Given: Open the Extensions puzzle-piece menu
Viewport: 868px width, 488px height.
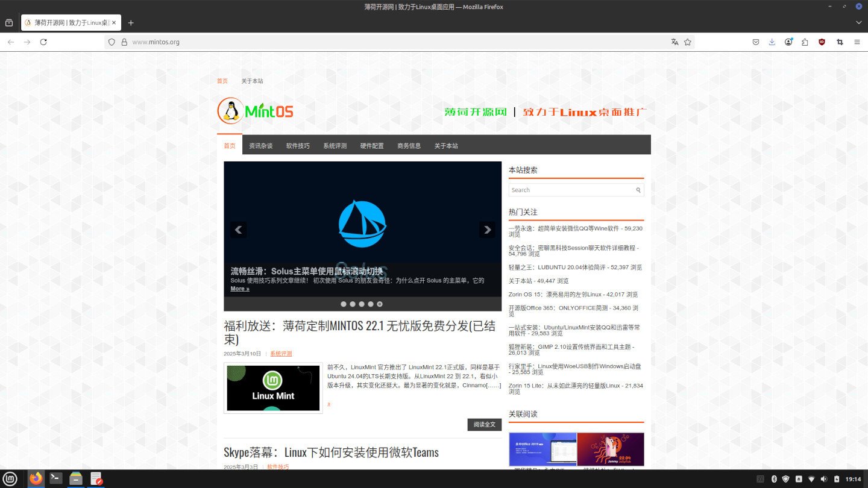Looking at the screenshot, I should [805, 42].
